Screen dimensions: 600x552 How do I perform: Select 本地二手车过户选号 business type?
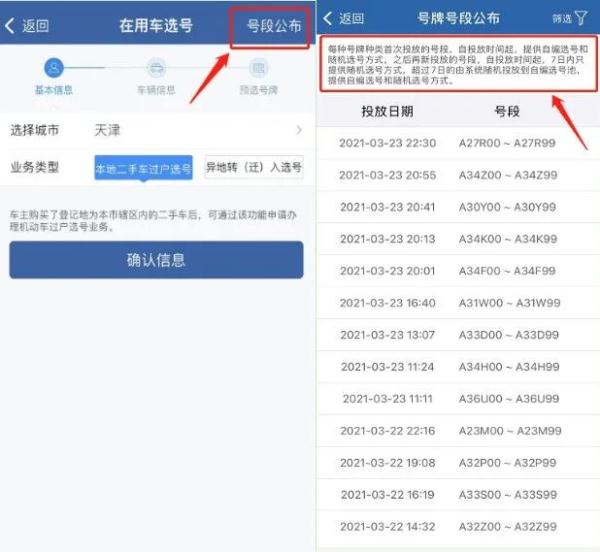point(143,168)
